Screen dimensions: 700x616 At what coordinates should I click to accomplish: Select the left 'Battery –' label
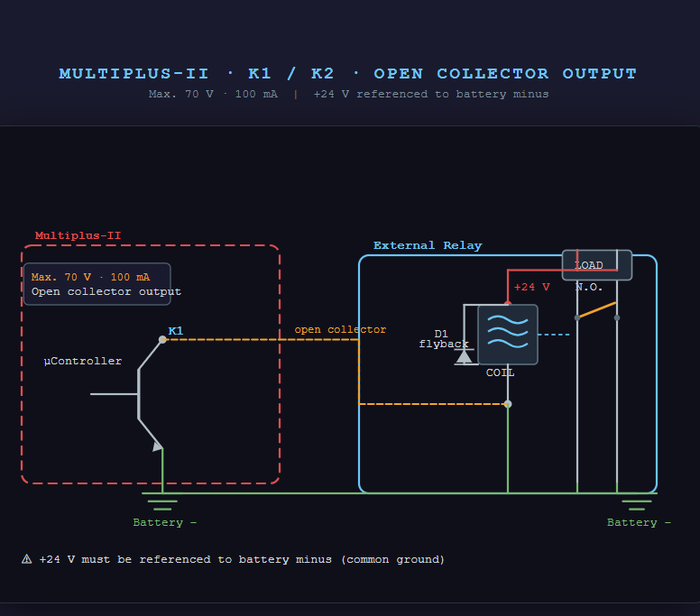(165, 522)
